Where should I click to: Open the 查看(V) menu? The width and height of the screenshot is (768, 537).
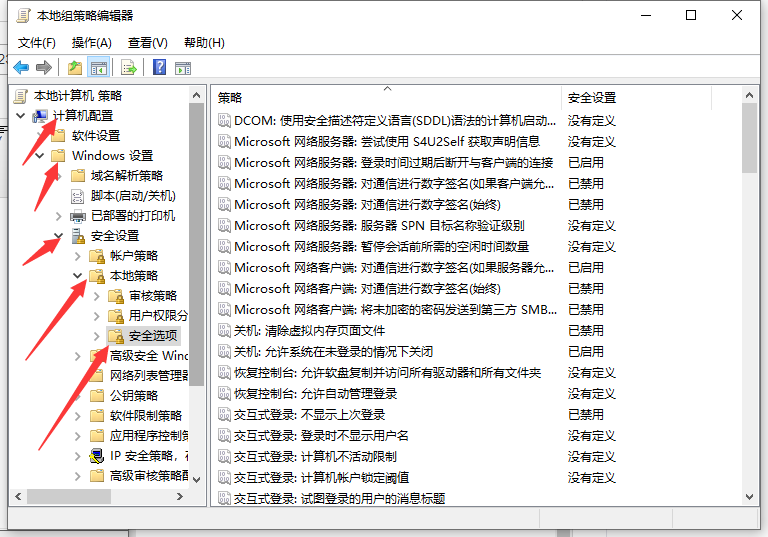[x=147, y=43]
